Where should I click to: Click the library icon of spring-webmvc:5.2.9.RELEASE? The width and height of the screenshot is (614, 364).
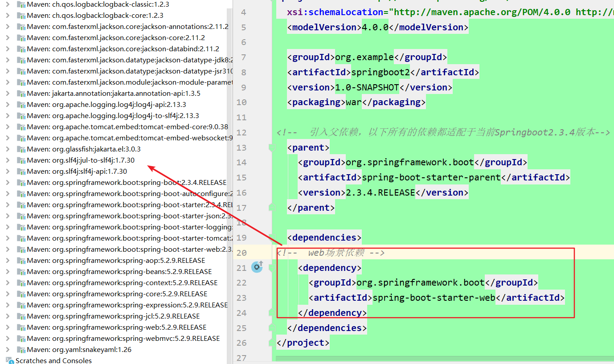click(20, 339)
